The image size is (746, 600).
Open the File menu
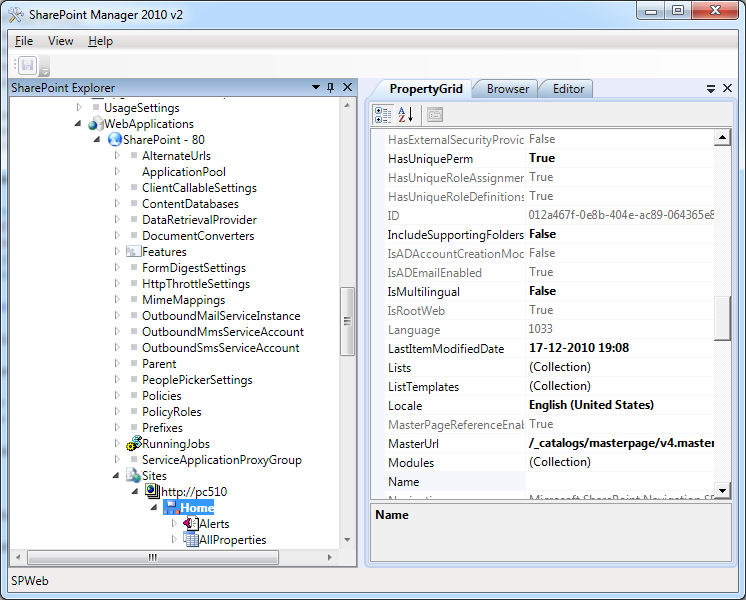point(24,41)
